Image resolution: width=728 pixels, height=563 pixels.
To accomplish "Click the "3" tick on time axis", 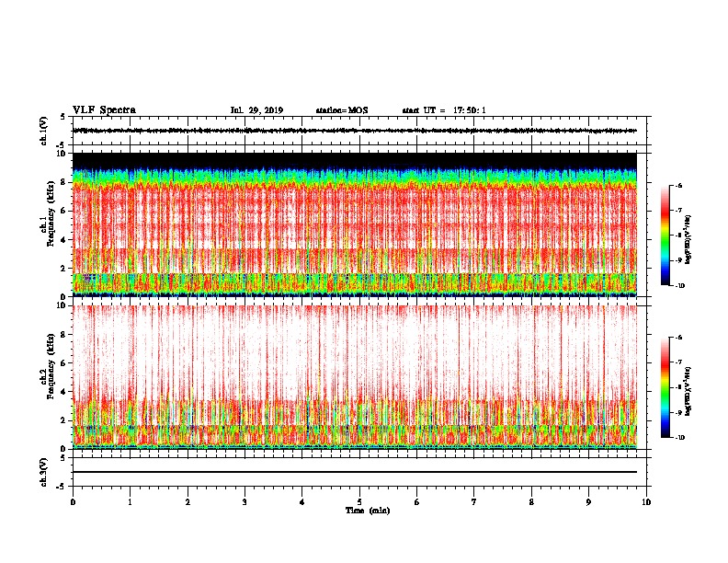I will tap(245, 502).
